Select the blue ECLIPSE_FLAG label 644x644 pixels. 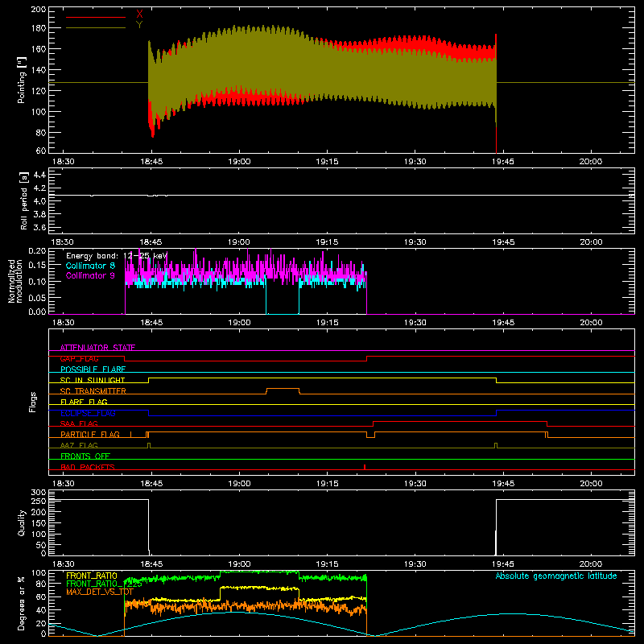point(88,413)
